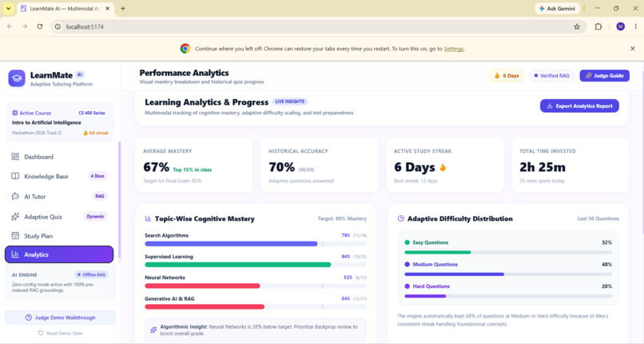
Task: Open the Chrome three-dot menu
Action: tap(635, 26)
